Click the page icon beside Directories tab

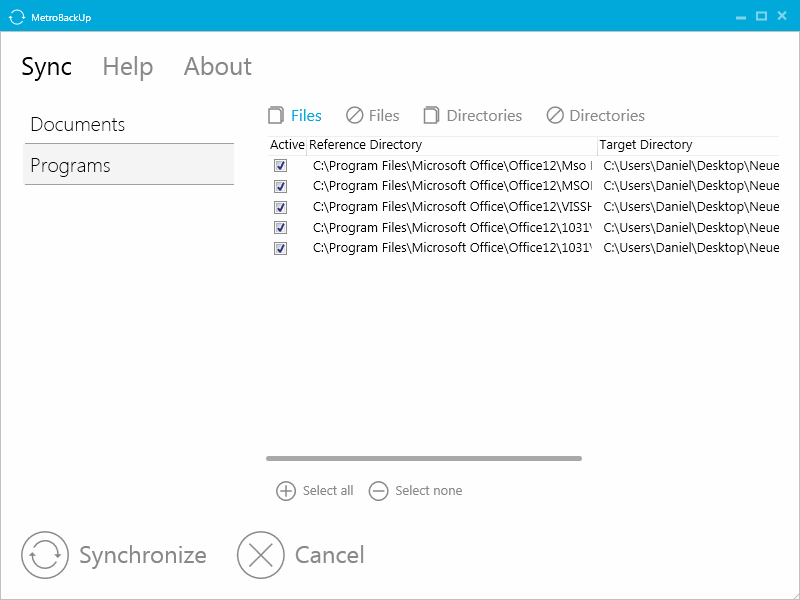pos(431,115)
